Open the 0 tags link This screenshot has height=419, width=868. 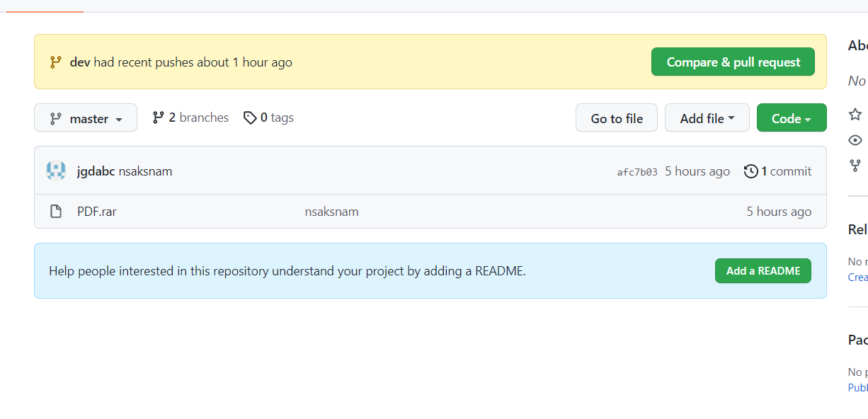coord(268,117)
